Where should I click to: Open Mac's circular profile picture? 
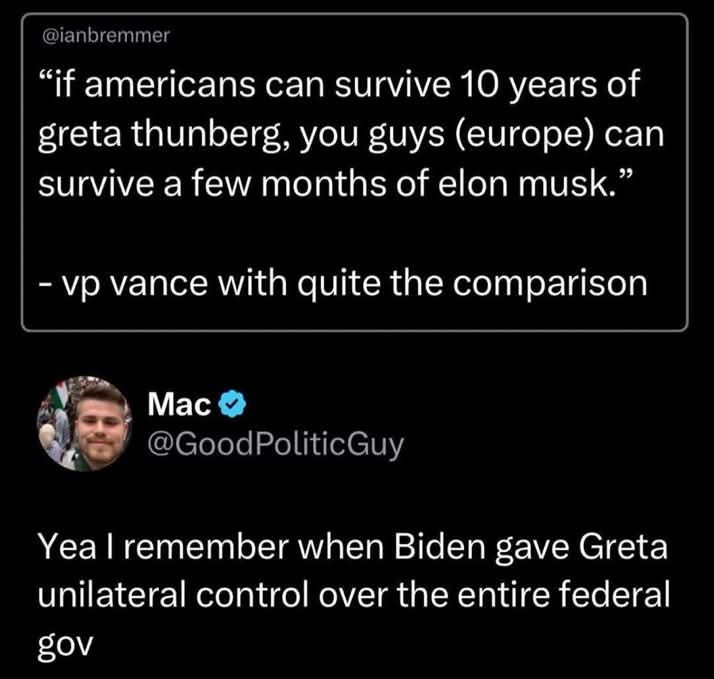[84, 424]
